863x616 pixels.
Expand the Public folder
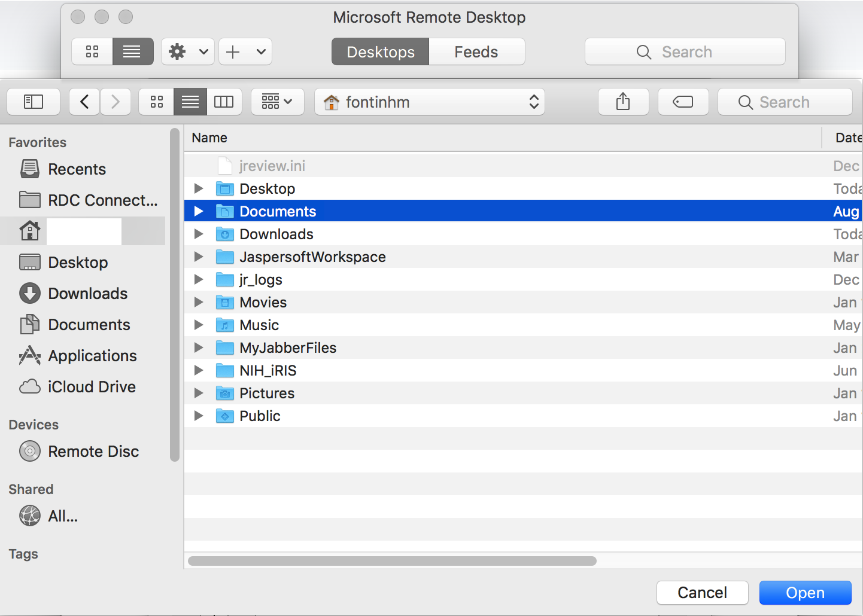(199, 416)
